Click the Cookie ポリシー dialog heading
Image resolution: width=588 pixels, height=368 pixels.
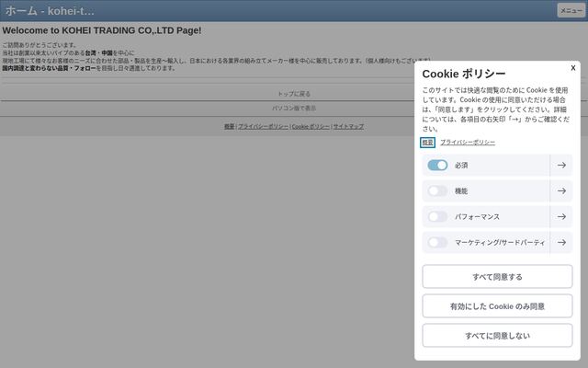pos(464,74)
